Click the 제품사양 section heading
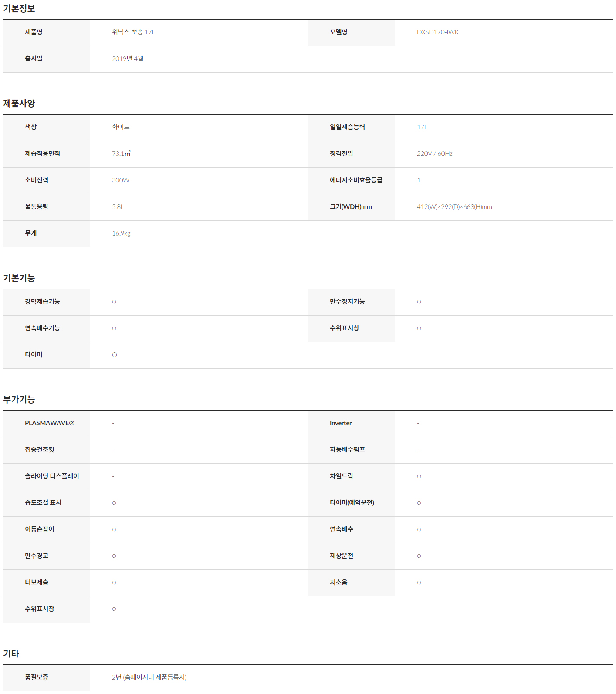Viewport: 616px width, 694px height. [19, 103]
